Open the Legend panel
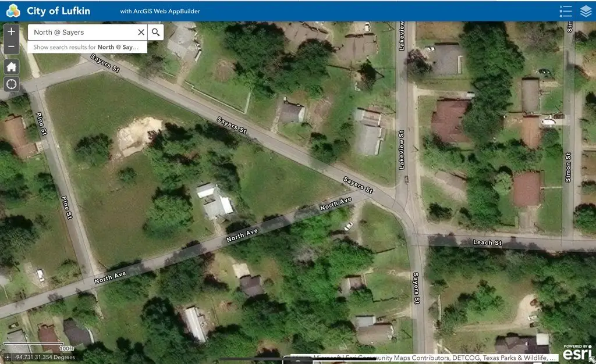The image size is (596, 364). click(x=565, y=11)
